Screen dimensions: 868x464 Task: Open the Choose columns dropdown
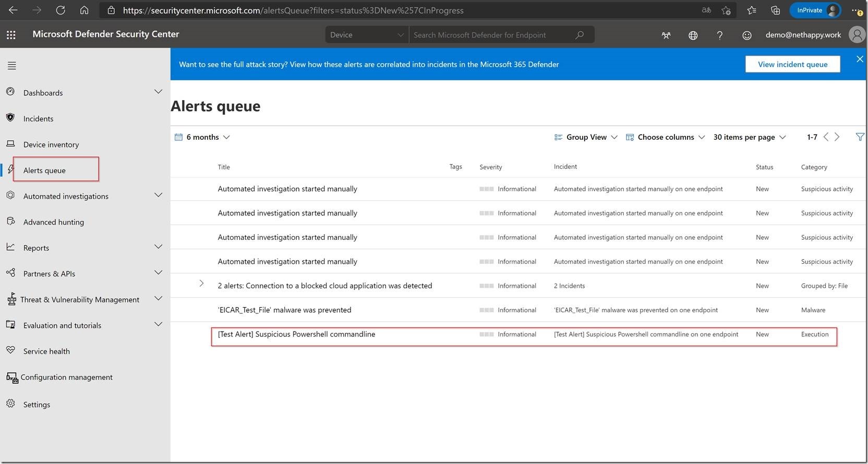[666, 137]
